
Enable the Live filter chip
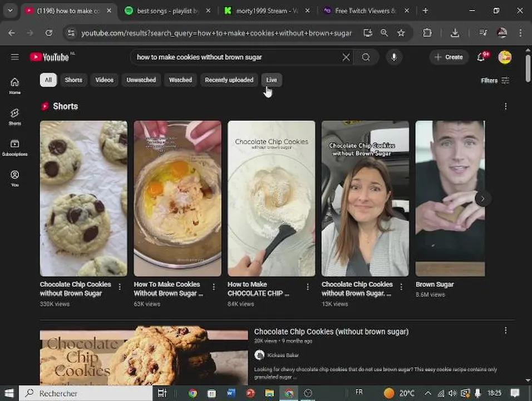point(272,80)
